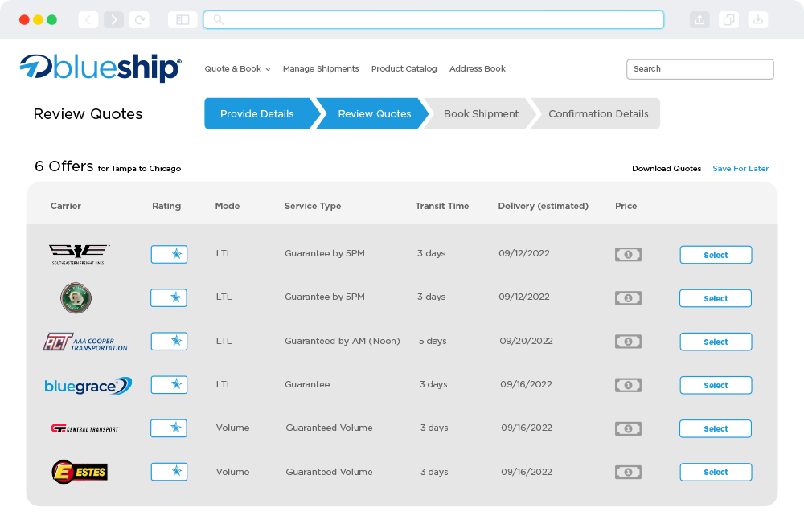Click the Southeastern Freight Lines carrier logo
This screenshot has height=532, width=804.
(x=78, y=255)
